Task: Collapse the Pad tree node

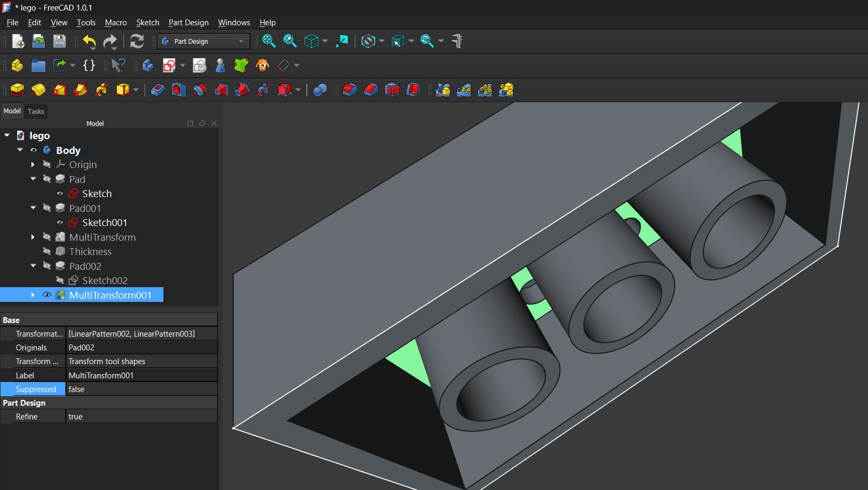Action: coord(33,179)
